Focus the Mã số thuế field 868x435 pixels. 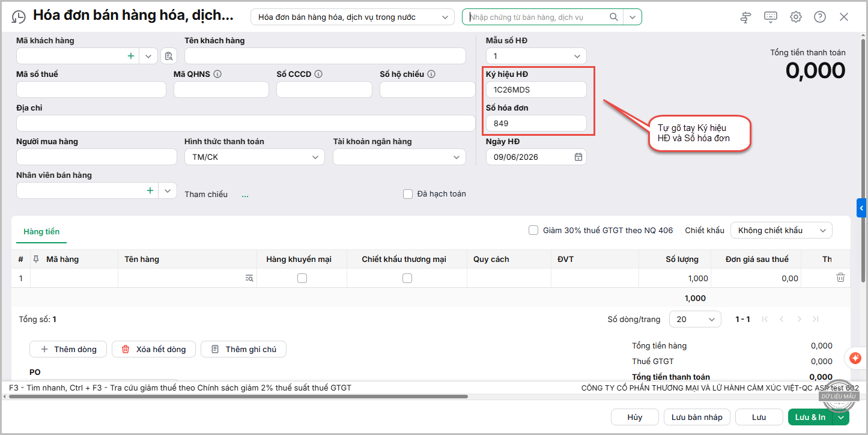click(91, 90)
